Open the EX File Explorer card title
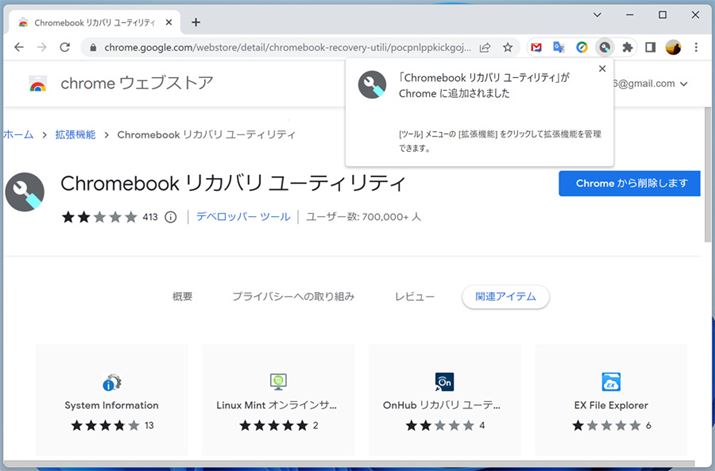The height and width of the screenshot is (471, 715). point(611,405)
